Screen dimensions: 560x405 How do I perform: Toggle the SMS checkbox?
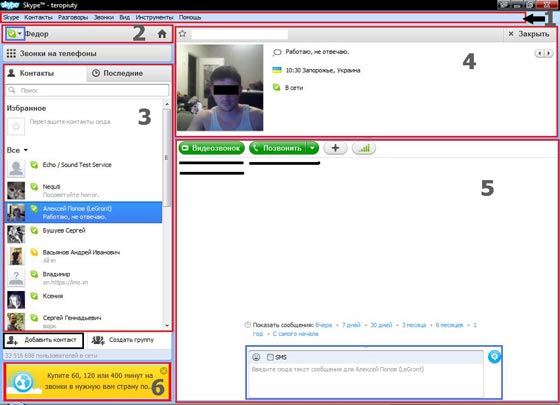point(270,357)
